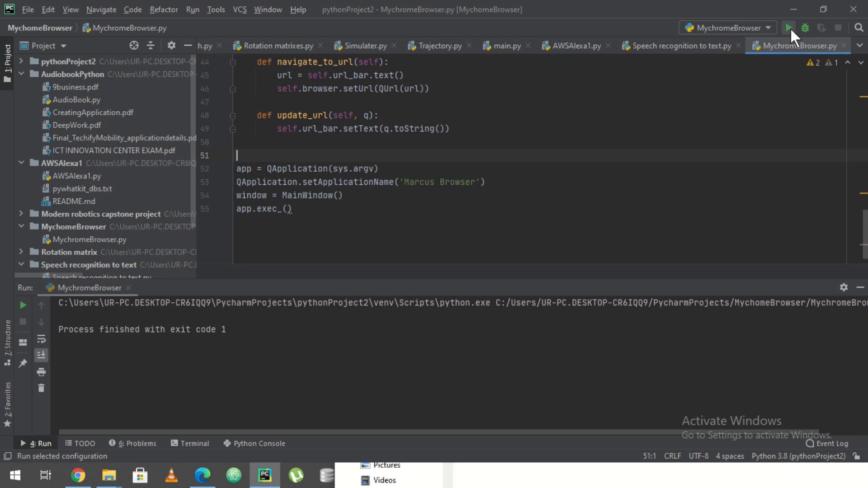Click Collapse All icon in Project panel
The width and height of the screenshot is (868, 488).
pos(151,46)
